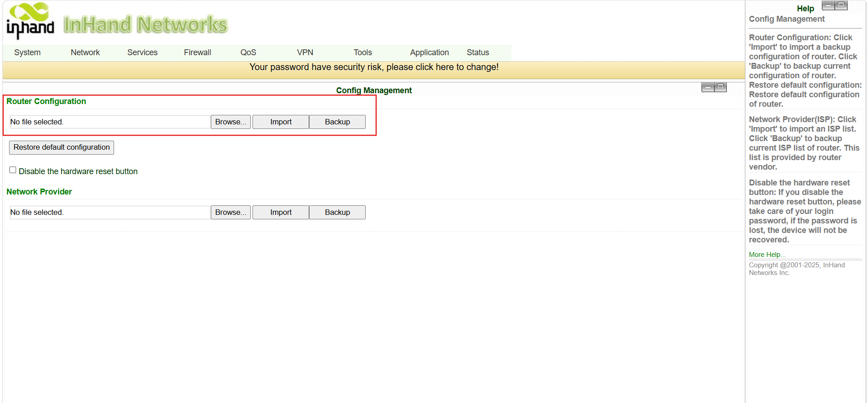Click Router Configuration file name field
868x403 pixels.
pyautogui.click(x=110, y=122)
